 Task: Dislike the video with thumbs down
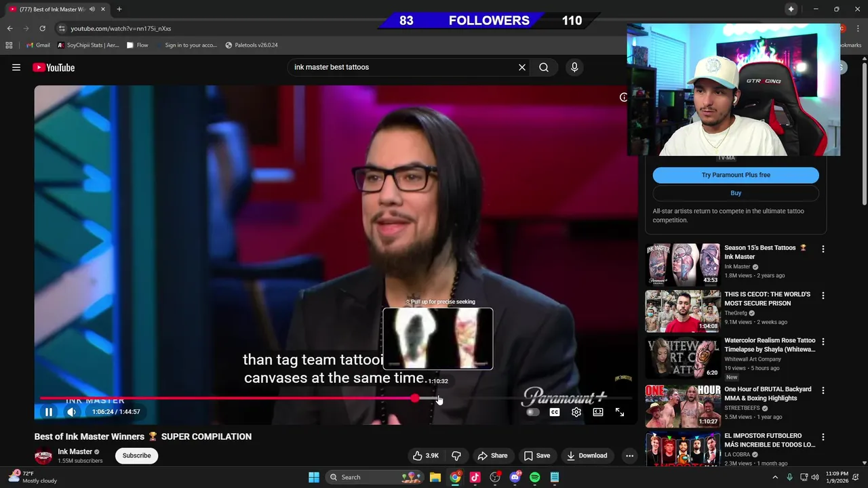coord(456,455)
